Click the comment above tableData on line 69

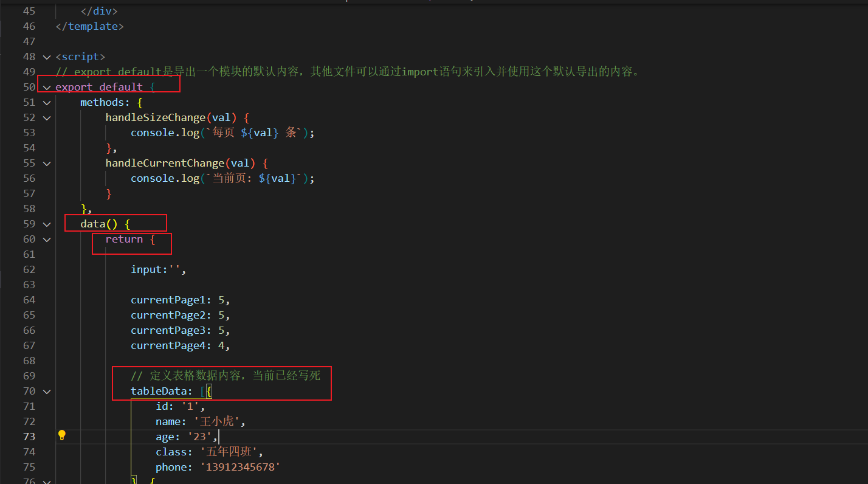click(x=226, y=376)
